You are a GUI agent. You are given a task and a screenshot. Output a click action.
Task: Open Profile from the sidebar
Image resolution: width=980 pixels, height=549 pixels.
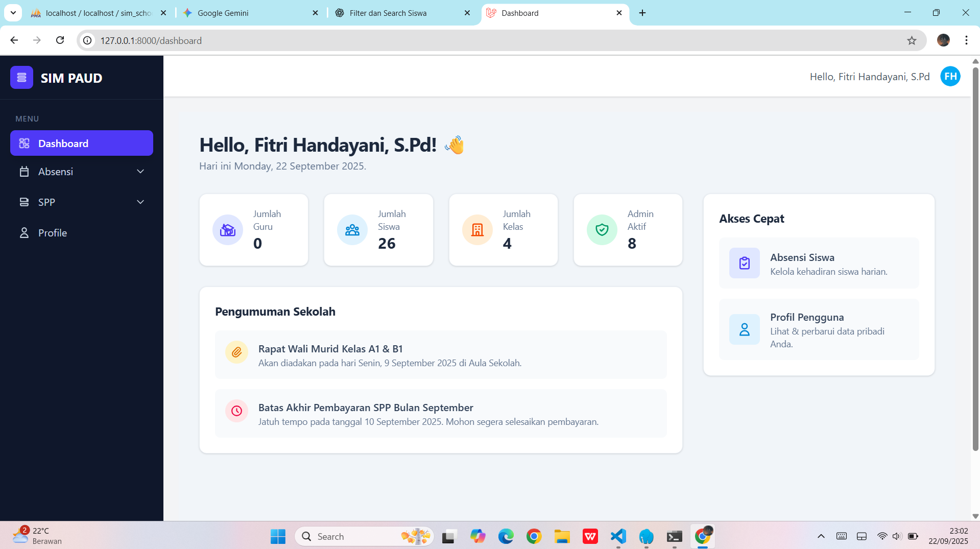tap(53, 233)
